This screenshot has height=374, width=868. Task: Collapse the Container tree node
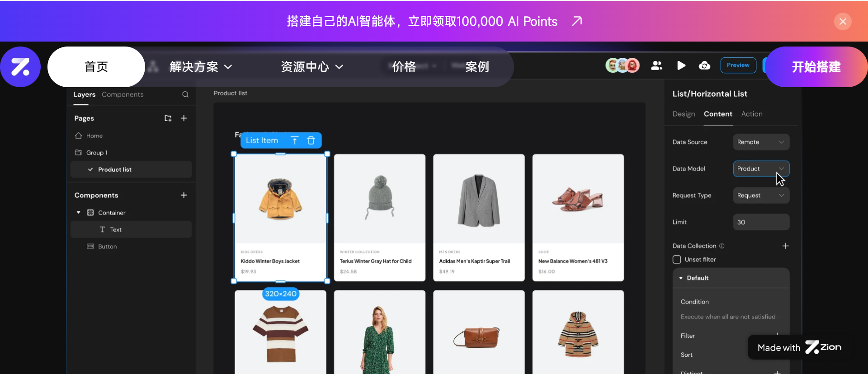pos(79,212)
